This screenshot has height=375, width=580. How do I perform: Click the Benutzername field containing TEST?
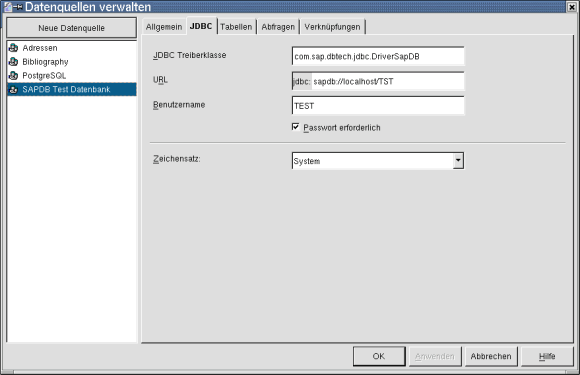click(x=378, y=106)
